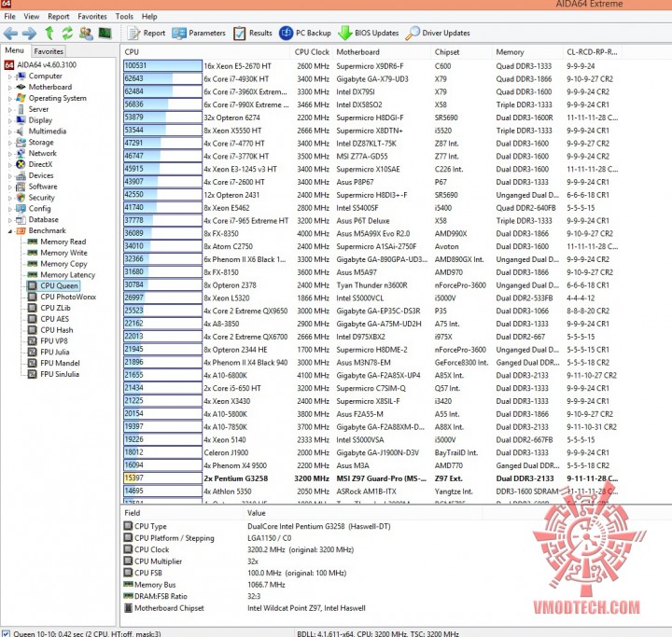Switch to the Favorites tab
This screenshot has height=637, width=672.
click(49, 51)
